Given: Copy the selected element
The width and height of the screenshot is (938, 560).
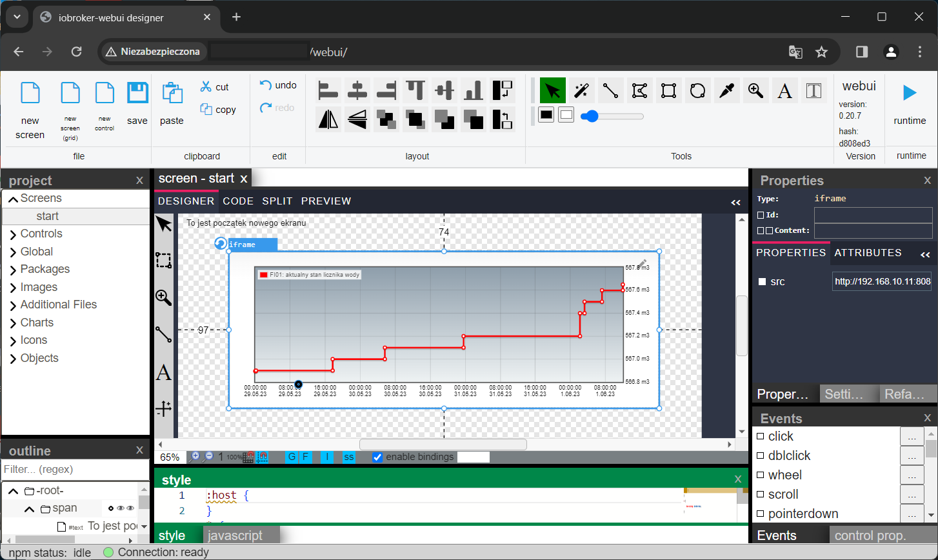Looking at the screenshot, I should click(218, 109).
